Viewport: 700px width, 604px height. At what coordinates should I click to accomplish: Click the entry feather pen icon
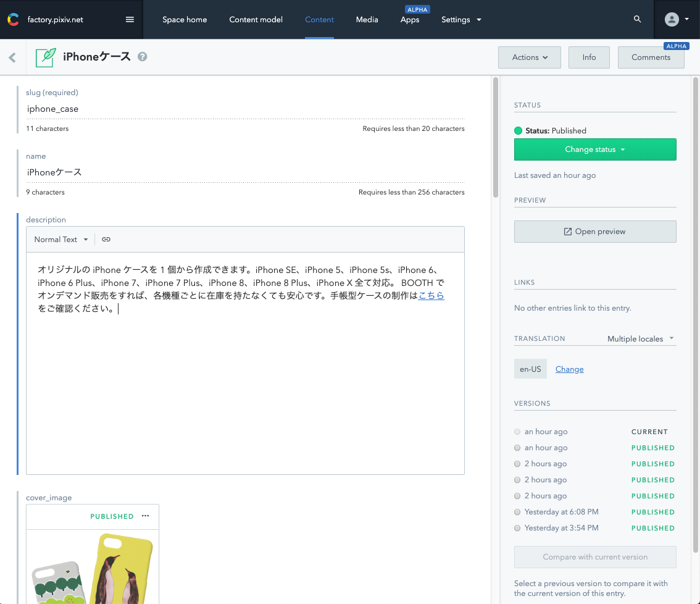46,57
